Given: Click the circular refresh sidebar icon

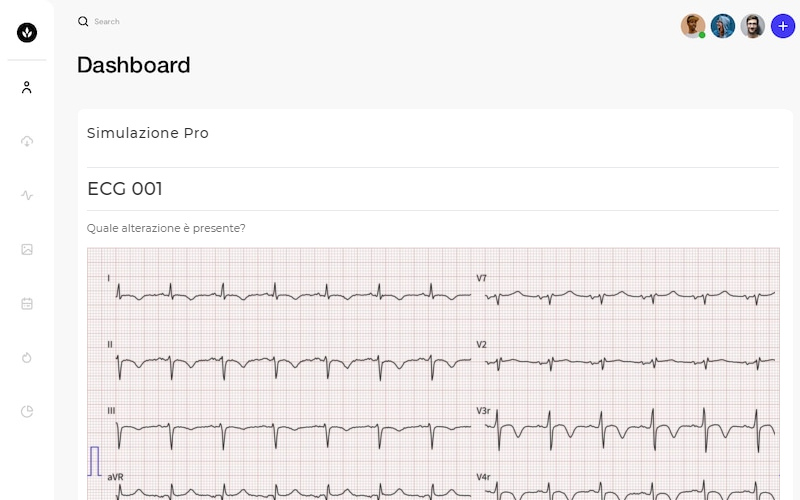Looking at the screenshot, I should point(27,358).
